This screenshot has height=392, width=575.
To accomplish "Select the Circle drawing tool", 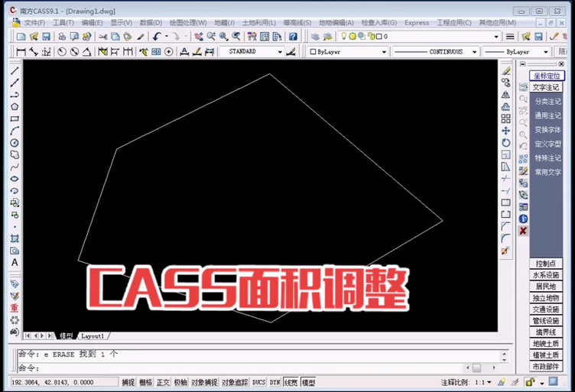I will pyautogui.click(x=15, y=143).
